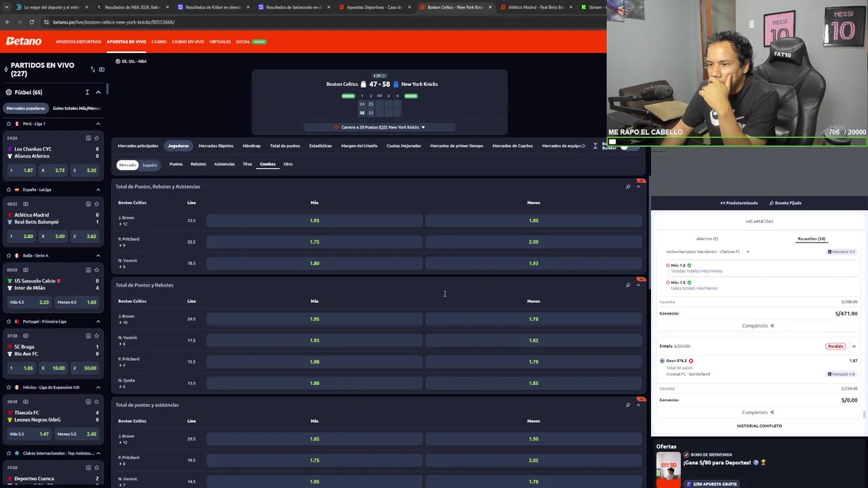Viewport: 868px width, 488px height.
Task: Switch to the Rebotes sub-tab
Action: tap(198, 164)
